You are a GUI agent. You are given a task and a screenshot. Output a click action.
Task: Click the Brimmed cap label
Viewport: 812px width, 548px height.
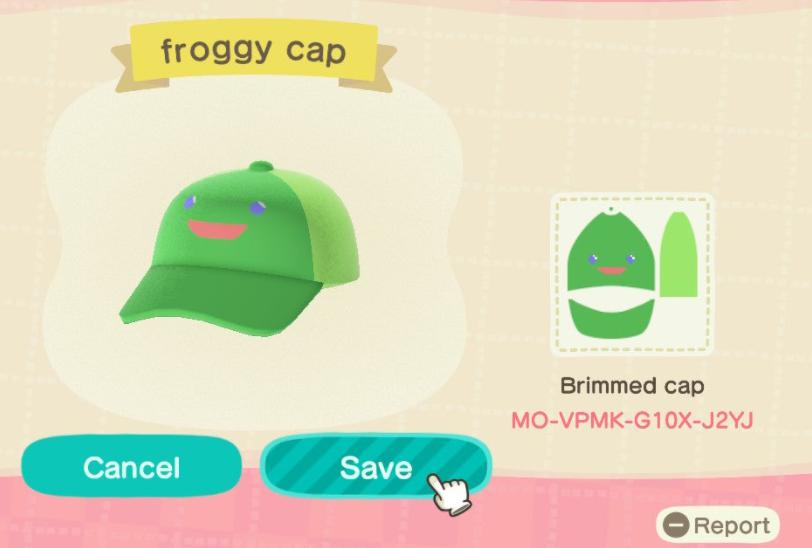632,385
